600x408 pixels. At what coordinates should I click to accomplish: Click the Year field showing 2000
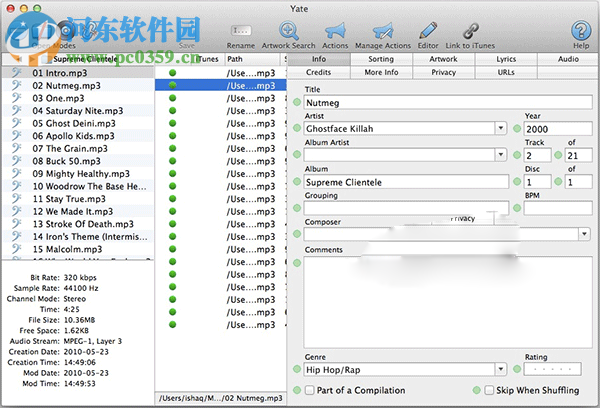point(558,129)
